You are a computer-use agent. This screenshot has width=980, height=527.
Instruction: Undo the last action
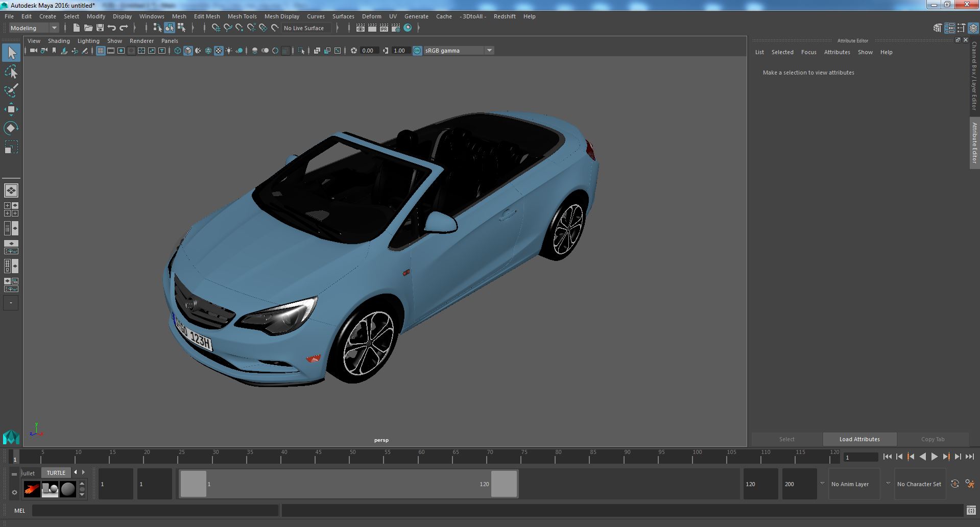(x=112, y=28)
